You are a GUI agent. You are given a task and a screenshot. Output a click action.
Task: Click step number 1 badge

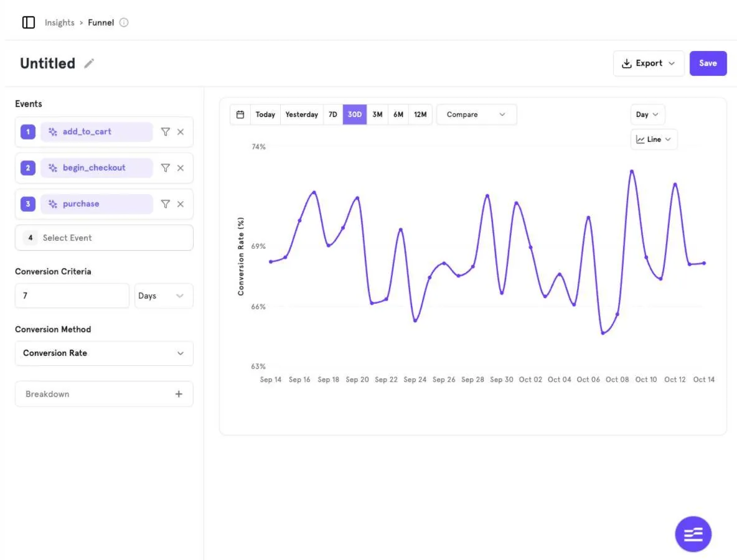28,132
